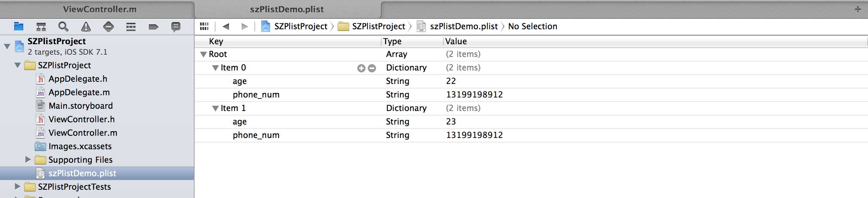The width and height of the screenshot is (868, 198).
Task: Collapse the SZPlistProject project root
Action: (x=7, y=46)
